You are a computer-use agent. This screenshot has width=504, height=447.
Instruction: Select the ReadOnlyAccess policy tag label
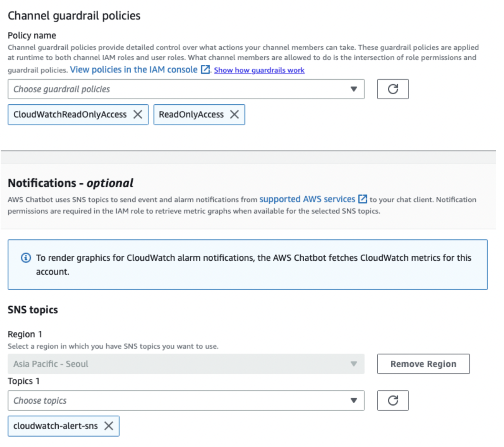[191, 114]
